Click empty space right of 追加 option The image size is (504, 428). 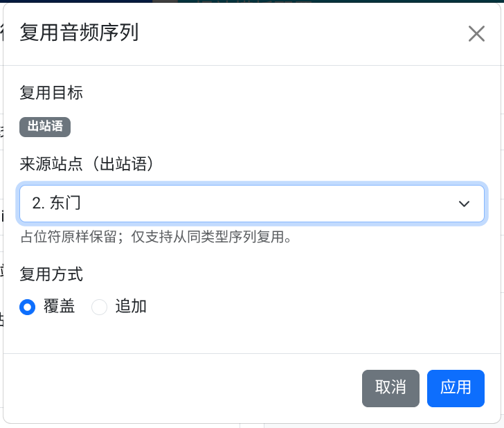tap(312, 307)
